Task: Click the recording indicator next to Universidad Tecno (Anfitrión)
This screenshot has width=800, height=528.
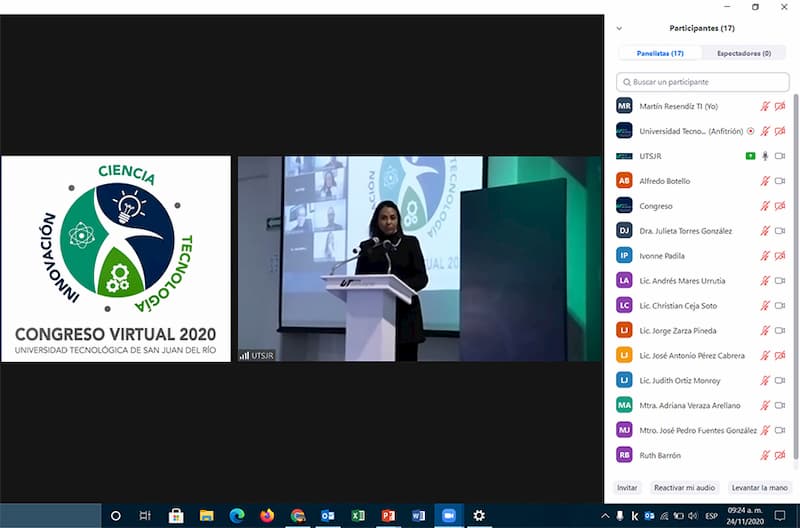Action: (751, 131)
